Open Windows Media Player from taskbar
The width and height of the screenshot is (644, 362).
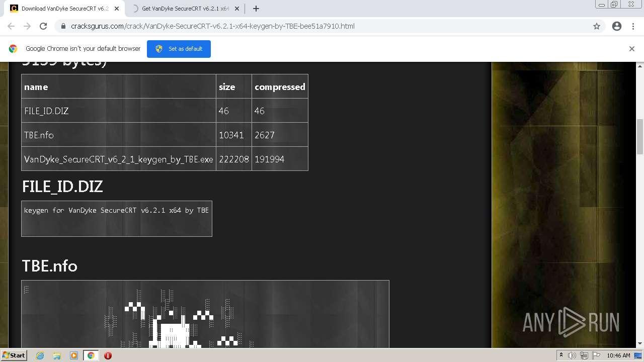coord(74,355)
